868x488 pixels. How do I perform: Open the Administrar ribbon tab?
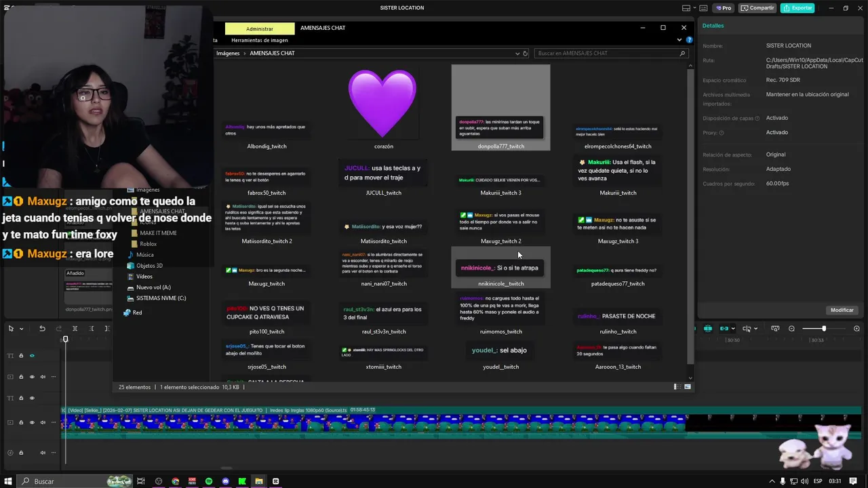pyautogui.click(x=260, y=28)
